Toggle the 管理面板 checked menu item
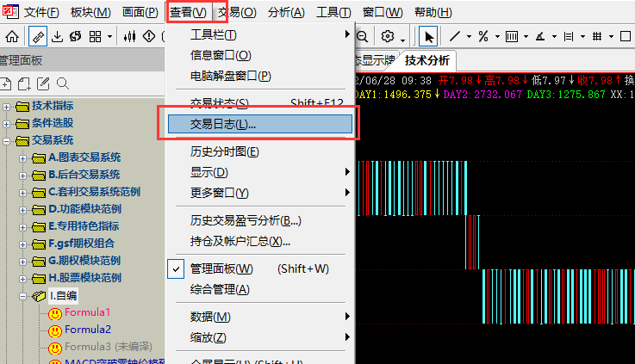 pos(221,268)
